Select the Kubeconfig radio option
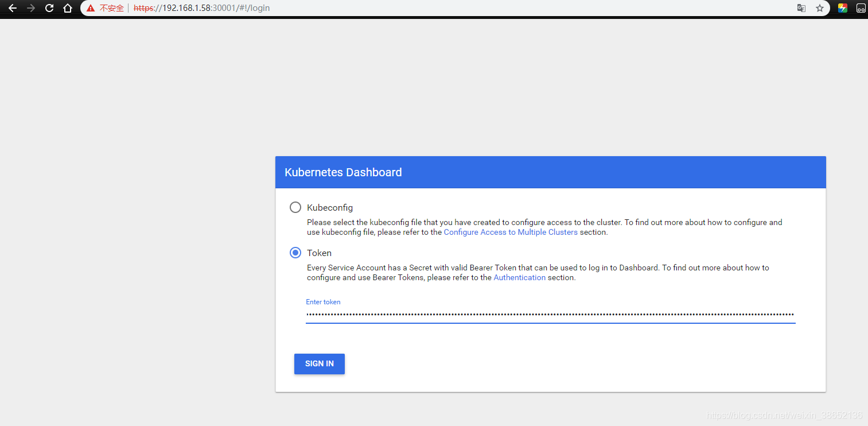Screen dimensions: 868x426 tap(295, 207)
